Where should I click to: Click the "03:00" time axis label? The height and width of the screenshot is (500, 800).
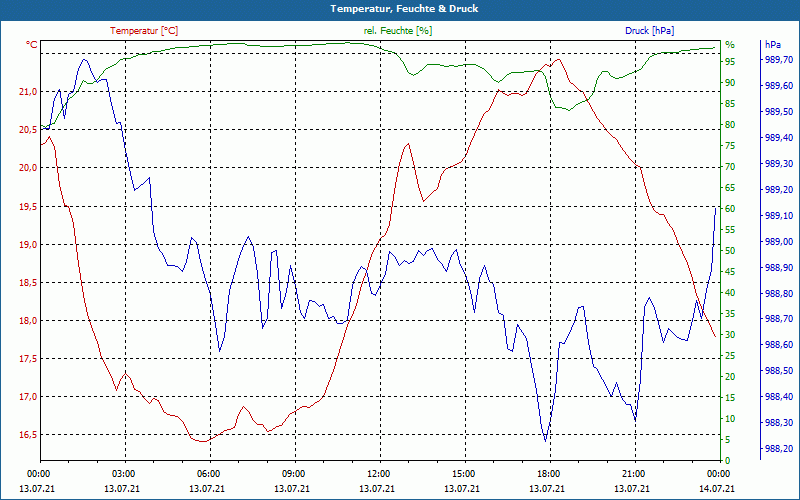(x=123, y=474)
